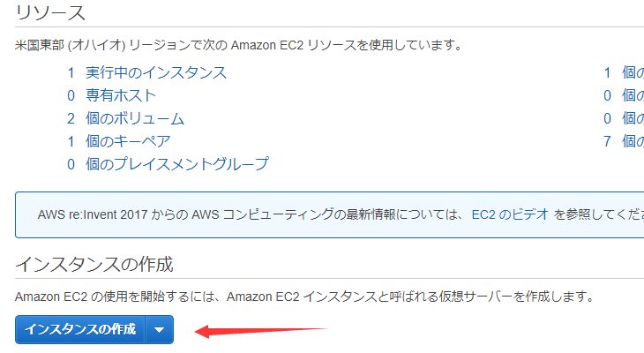Click the text describing 仮想サーバー creation
Viewport: 644px width, 353px height.
click(x=304, y=297)
